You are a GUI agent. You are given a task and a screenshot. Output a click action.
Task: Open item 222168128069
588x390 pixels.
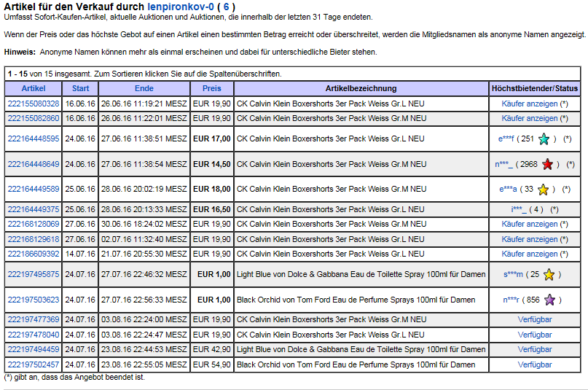click(34, 224)
